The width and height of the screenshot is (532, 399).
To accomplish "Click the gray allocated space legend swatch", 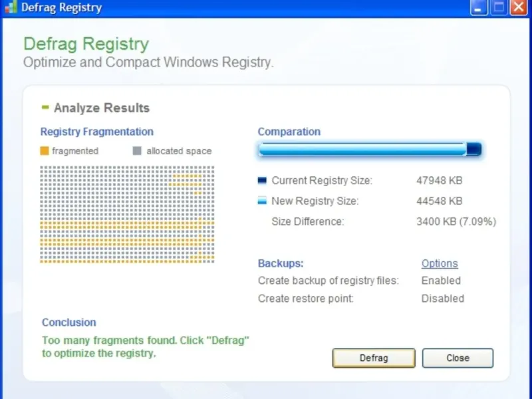I will [x=137, y=151].
